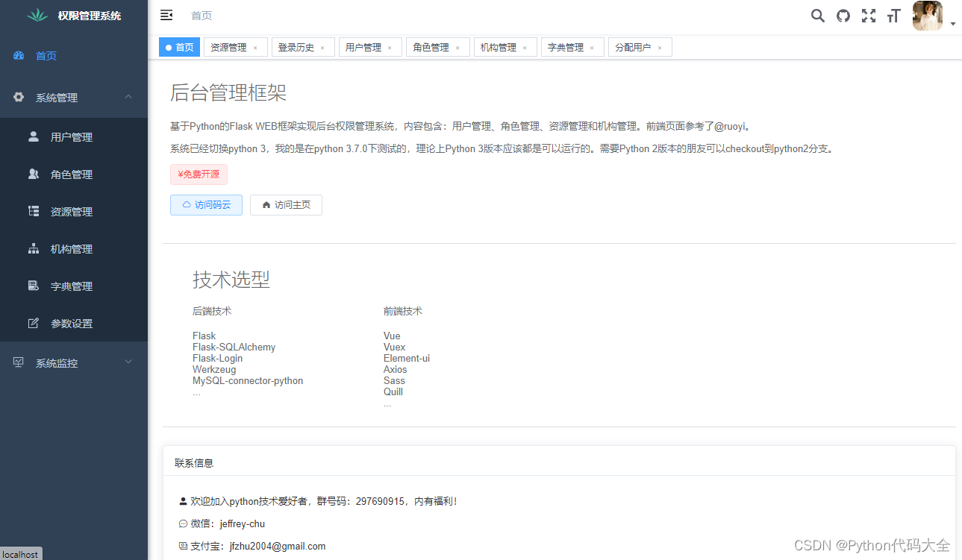Expand the 系统监控 menu chevron
962x560 pixels.
coord(128,362)
